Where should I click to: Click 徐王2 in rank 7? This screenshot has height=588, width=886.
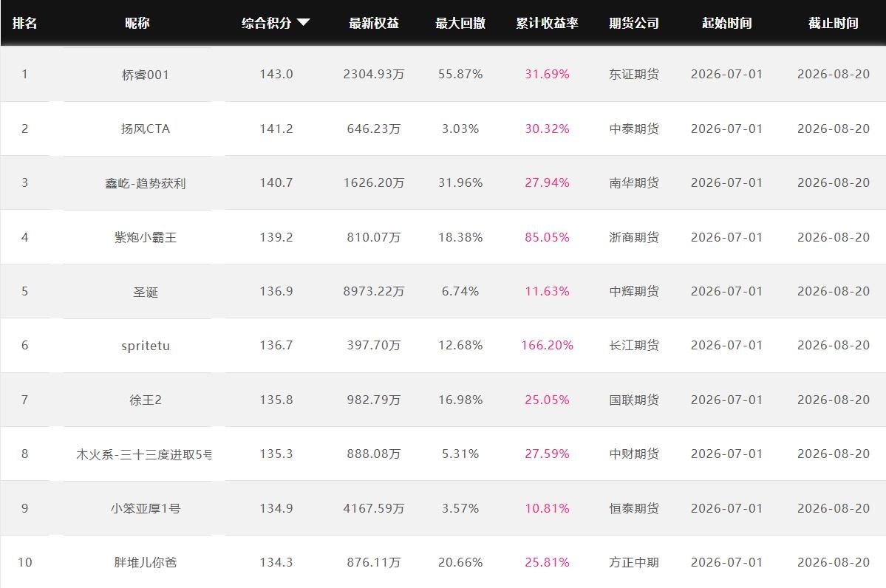click(x=146, y=400)
